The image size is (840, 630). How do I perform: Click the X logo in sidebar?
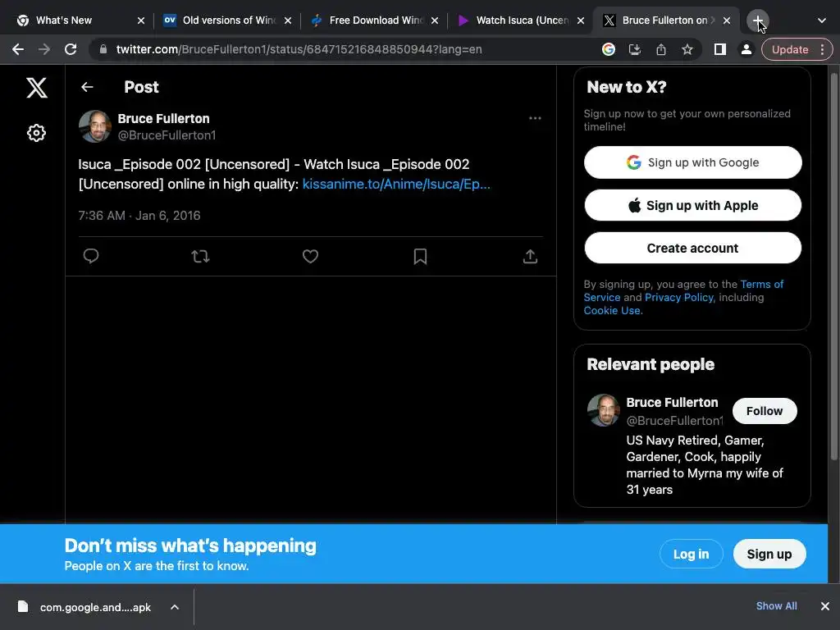36,87
